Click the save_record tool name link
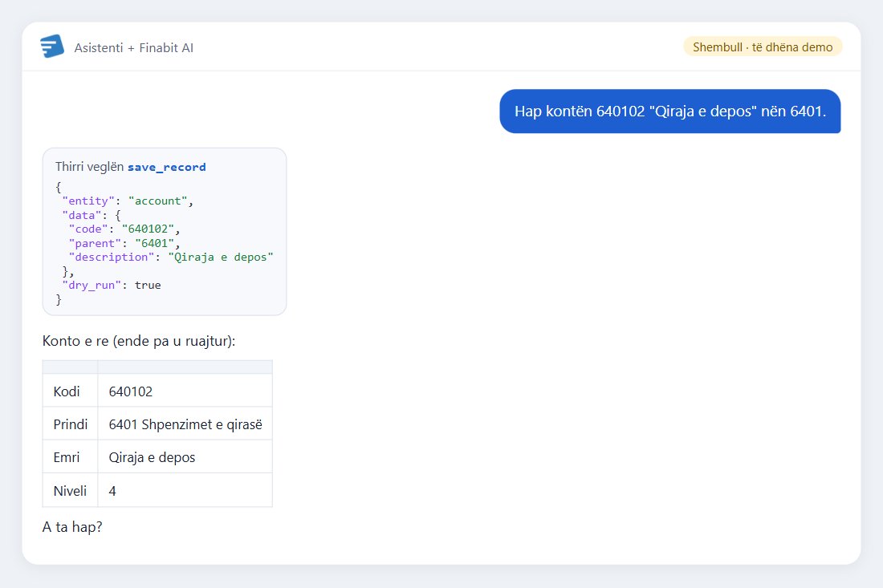 pyautogui.click(x=167, y=167)
